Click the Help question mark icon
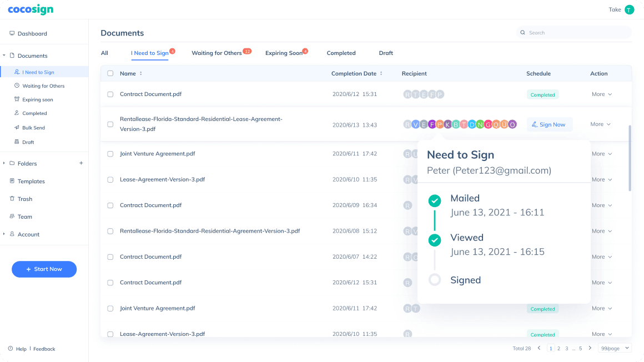This screenshot has height=362, width=644. pos(11,349)
